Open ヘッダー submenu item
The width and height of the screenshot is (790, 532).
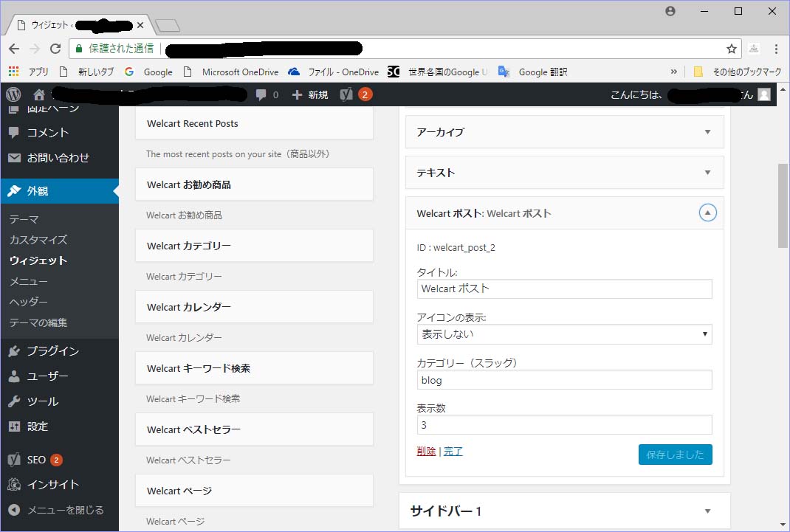pyautogui.click(x=29, y=302)
